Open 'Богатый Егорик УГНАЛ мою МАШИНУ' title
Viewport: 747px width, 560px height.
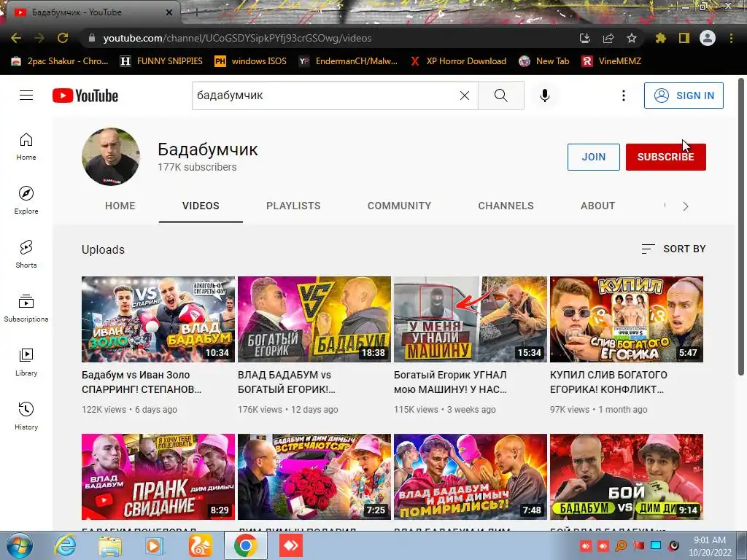click(x=450, y=382)
